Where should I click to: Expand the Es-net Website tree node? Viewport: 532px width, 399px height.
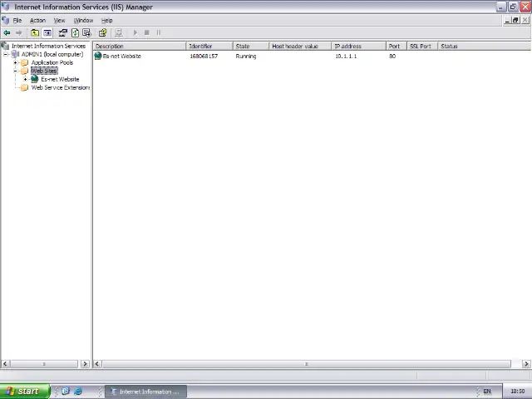[x=25, y=79]
